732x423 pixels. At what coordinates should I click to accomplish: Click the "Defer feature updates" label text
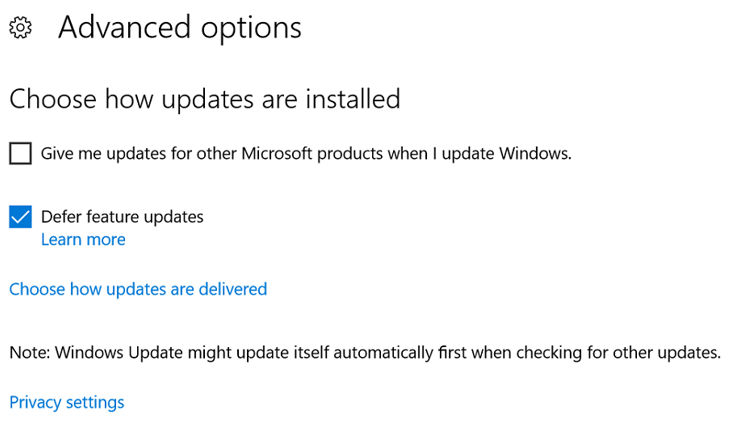[122, 216]
